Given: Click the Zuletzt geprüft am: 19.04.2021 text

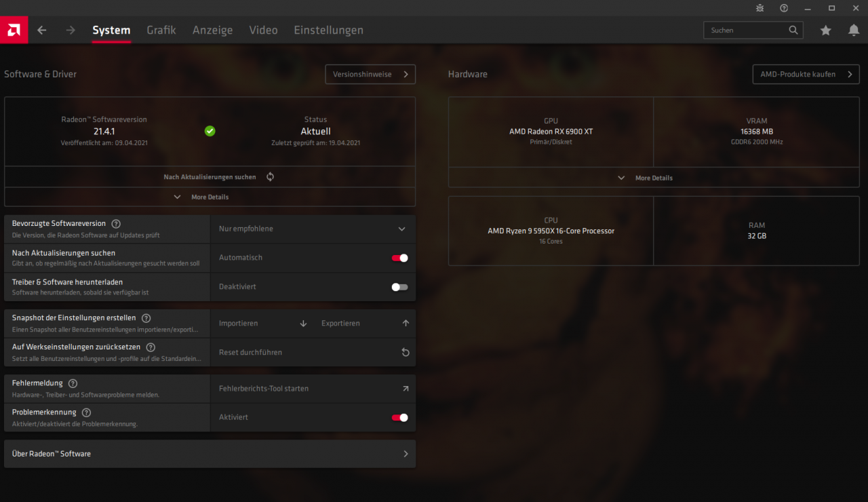Looking at the screenshot, I should pos(315,143).
